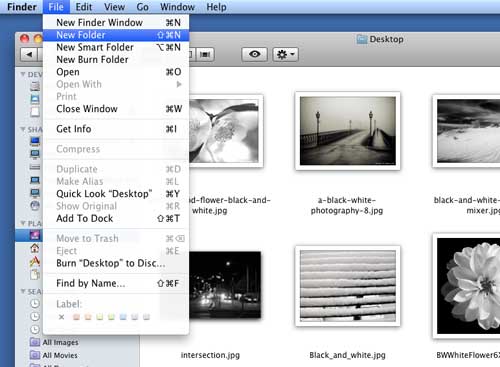Collapse the Search For sidebar section
The image size is (500, 367).
[23, 291]
